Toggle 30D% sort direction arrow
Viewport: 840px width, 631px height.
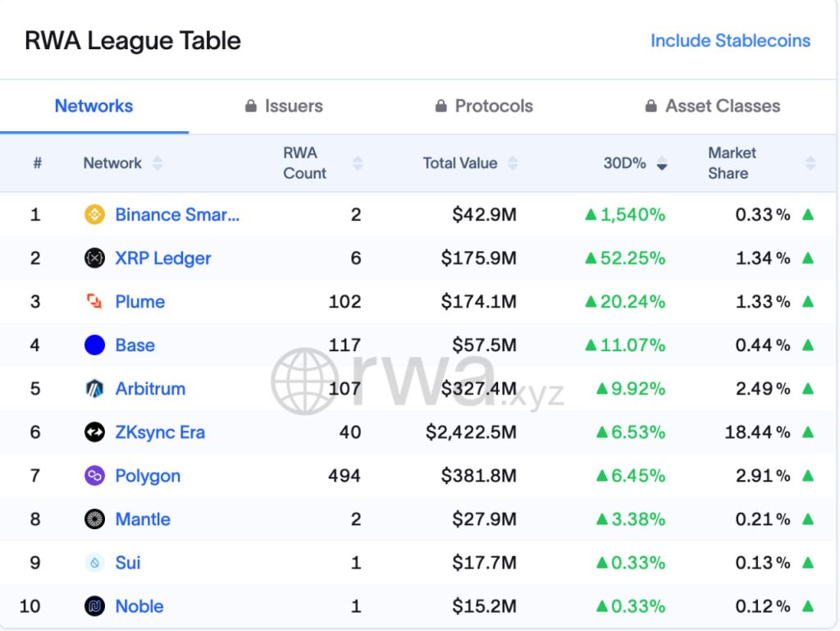(662, 162)
